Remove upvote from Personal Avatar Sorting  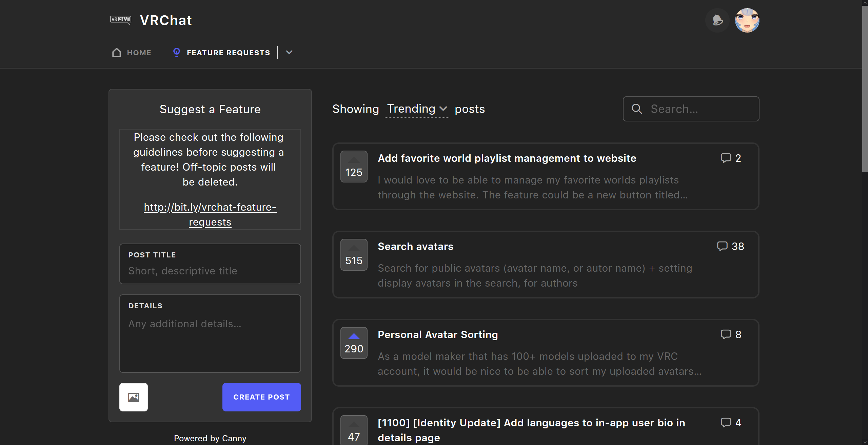[354, 343]
